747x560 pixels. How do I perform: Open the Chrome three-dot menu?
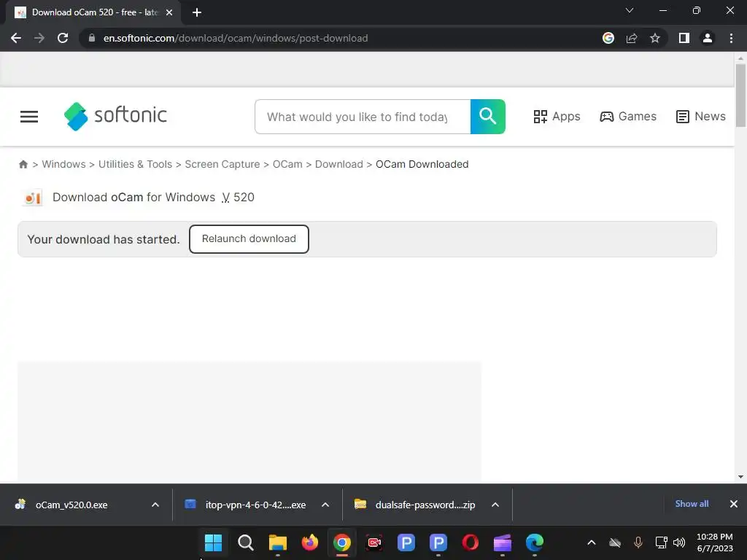731,38
